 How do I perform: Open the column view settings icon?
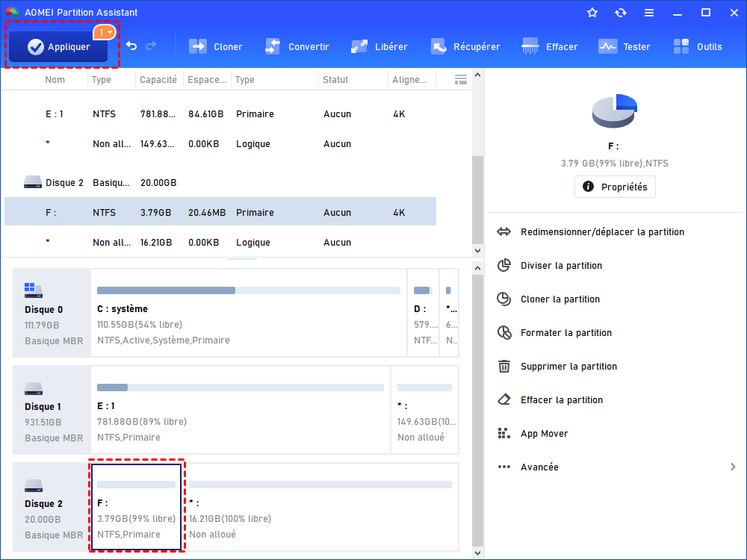pos(461,80)
